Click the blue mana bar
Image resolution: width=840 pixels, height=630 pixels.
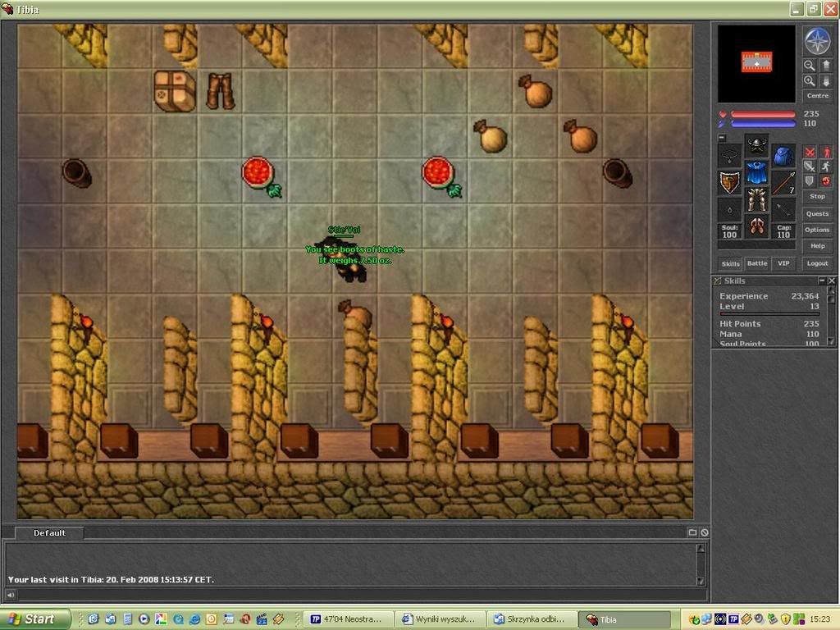coord(763,124)
